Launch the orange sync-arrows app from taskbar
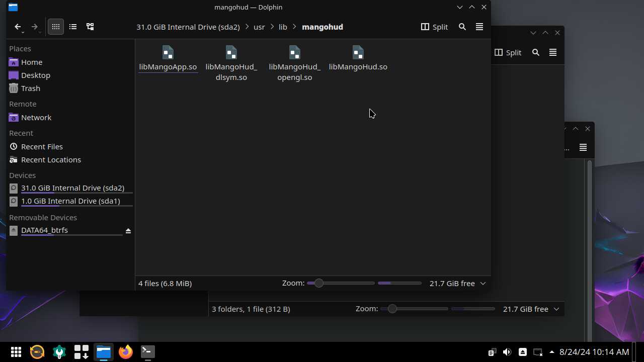Screen dimensions: 644x362 click(x=37, y=352)
